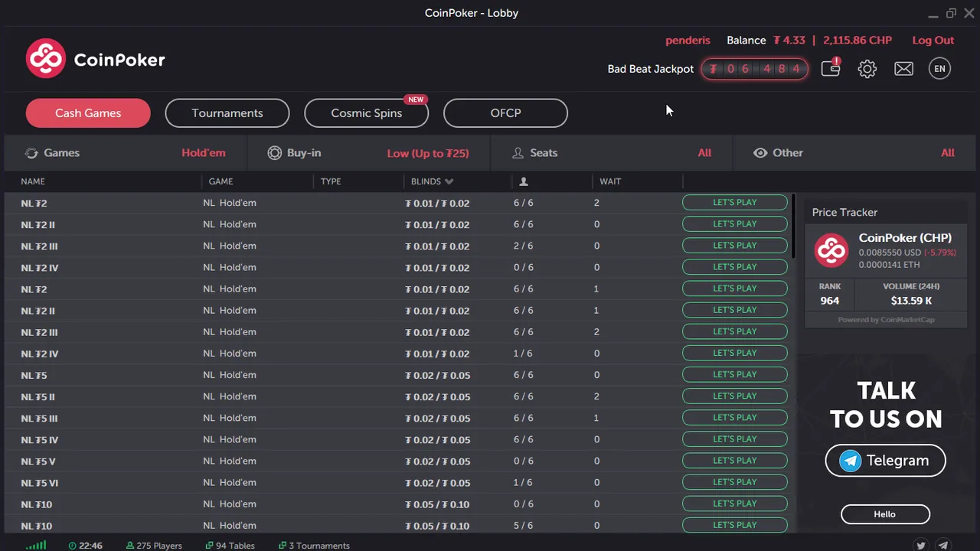
Task: Click LET'S PLAY for NL ₮2 III with 2/6 seats
Action: (735, 246)
